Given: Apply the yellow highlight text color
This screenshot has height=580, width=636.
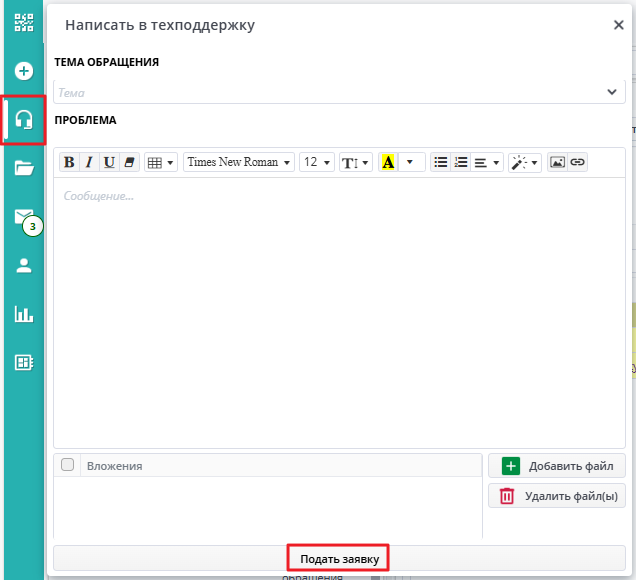Looking at the screenshot, I should 388,162.
